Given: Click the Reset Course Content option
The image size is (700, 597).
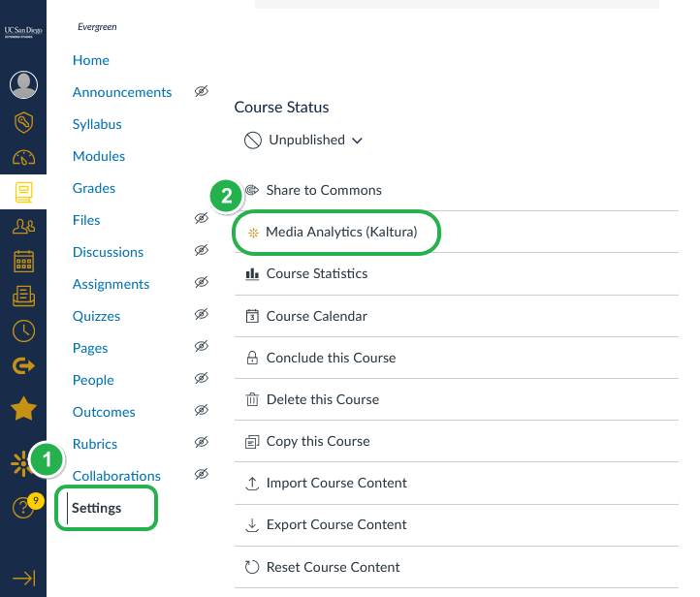Looking at the screenshot, I should [333, 567].
